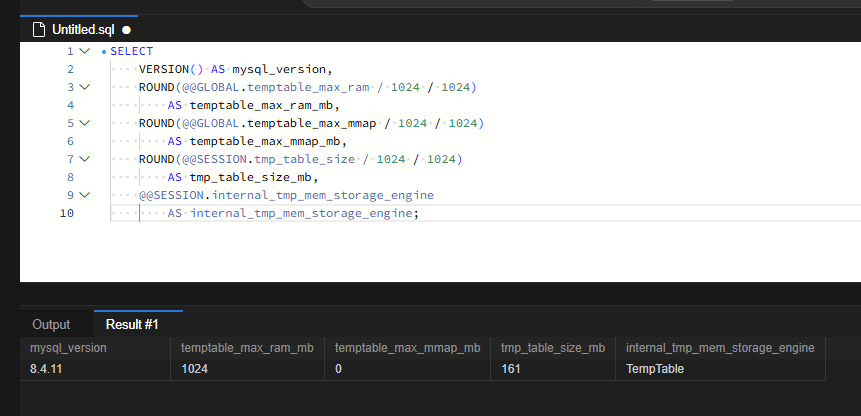Click the unsaved dot on Untitled.sql tab

pyautogui.click(x=126, y=30)
